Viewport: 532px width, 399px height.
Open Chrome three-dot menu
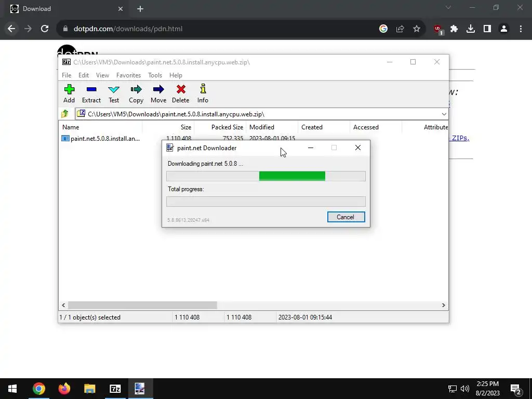(521, 29)
